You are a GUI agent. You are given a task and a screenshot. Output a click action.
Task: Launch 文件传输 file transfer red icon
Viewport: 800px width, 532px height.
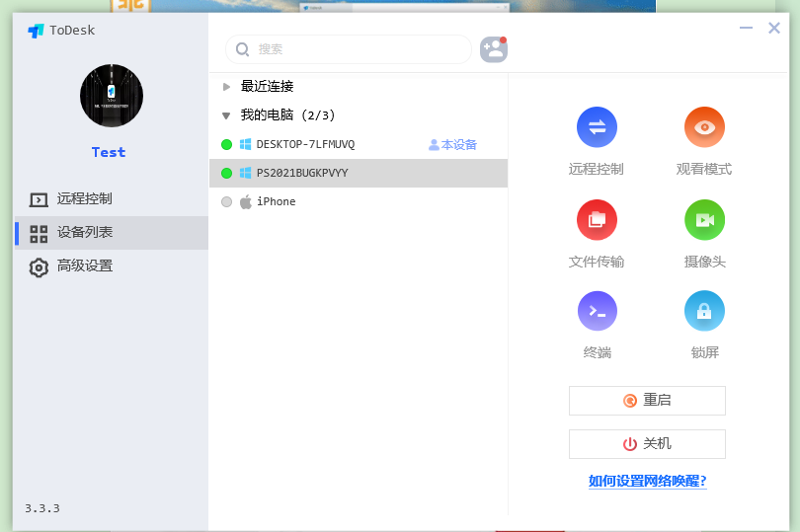[x=597, y=220]
